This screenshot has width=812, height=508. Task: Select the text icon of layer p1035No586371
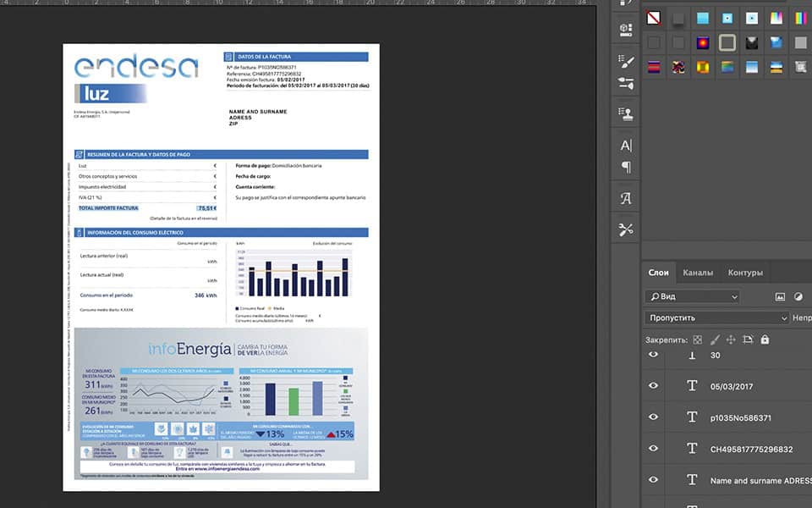pos(692,417)
